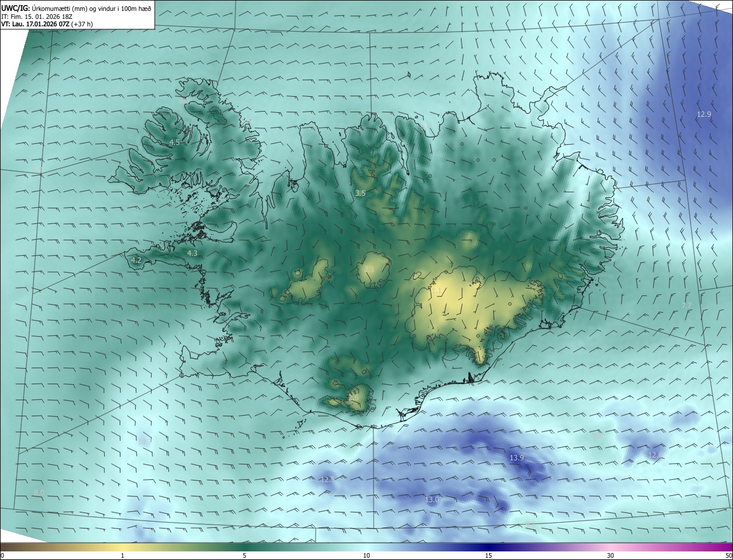Click the map value "13.0" in the southern sea
Screen dimensions: 733x560
pos(432,499)
